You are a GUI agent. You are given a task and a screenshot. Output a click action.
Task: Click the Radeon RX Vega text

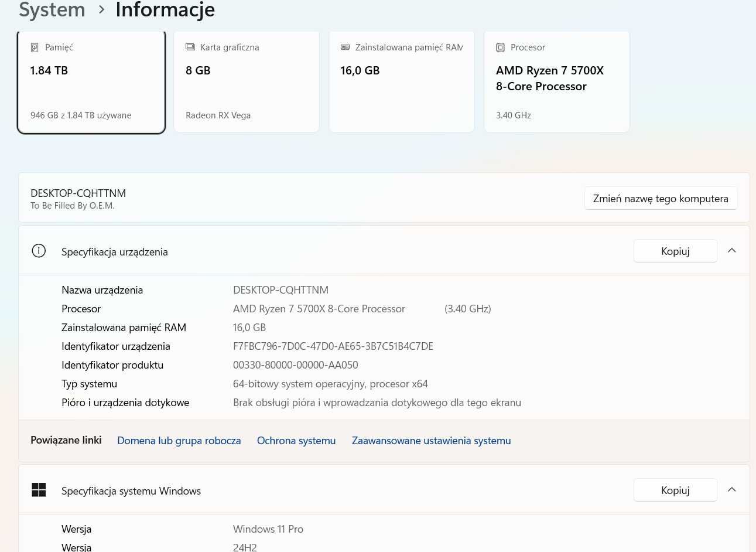(218, 115)
